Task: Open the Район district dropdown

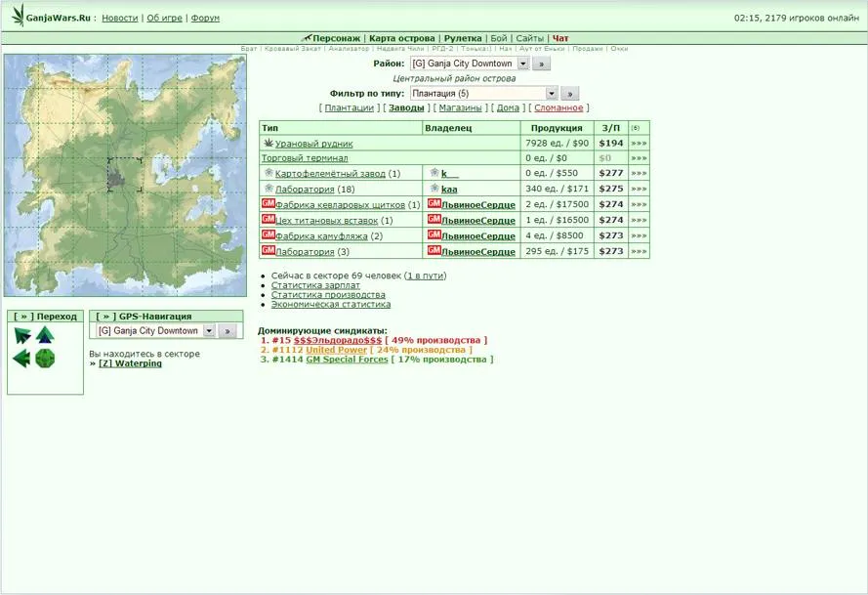Action: [522, 64]
